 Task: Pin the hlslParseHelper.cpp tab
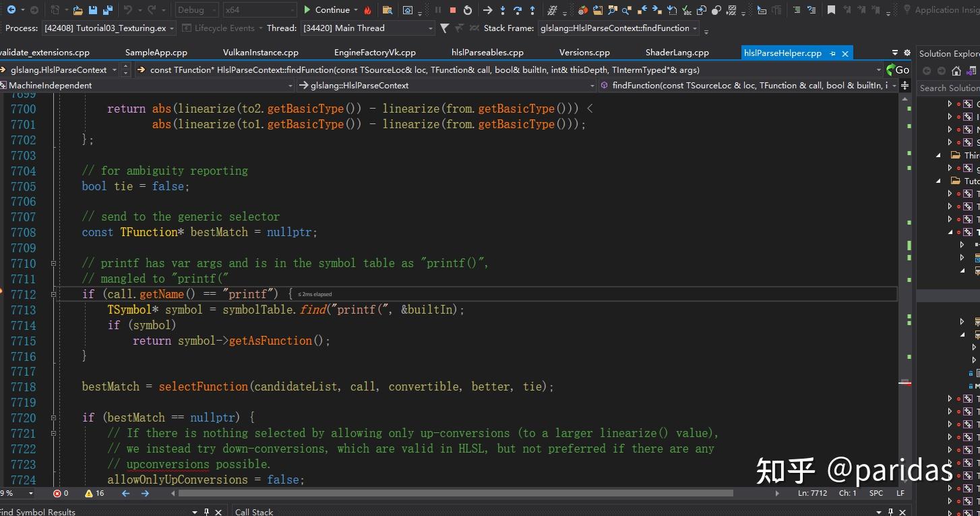click(x=832, y=53)
